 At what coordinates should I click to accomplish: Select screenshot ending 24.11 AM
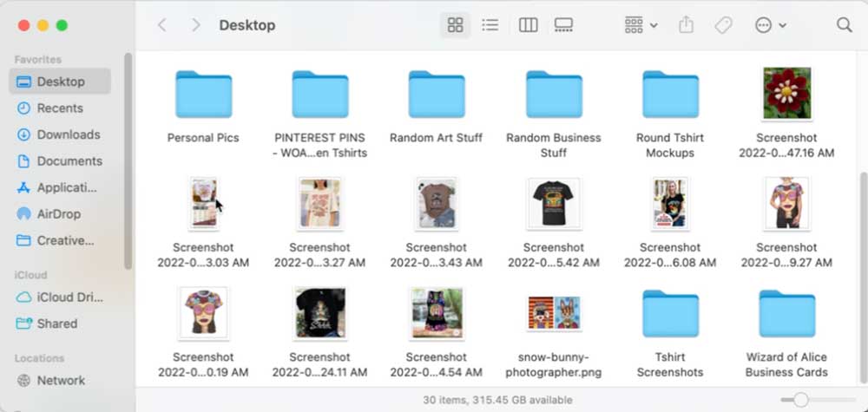[320, 313]
